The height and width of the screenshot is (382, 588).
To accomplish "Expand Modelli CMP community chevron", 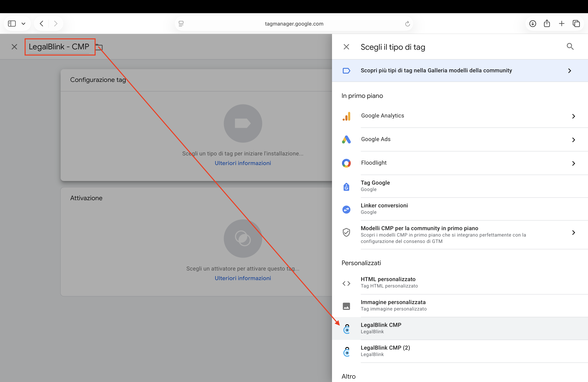I will point(573,233).
